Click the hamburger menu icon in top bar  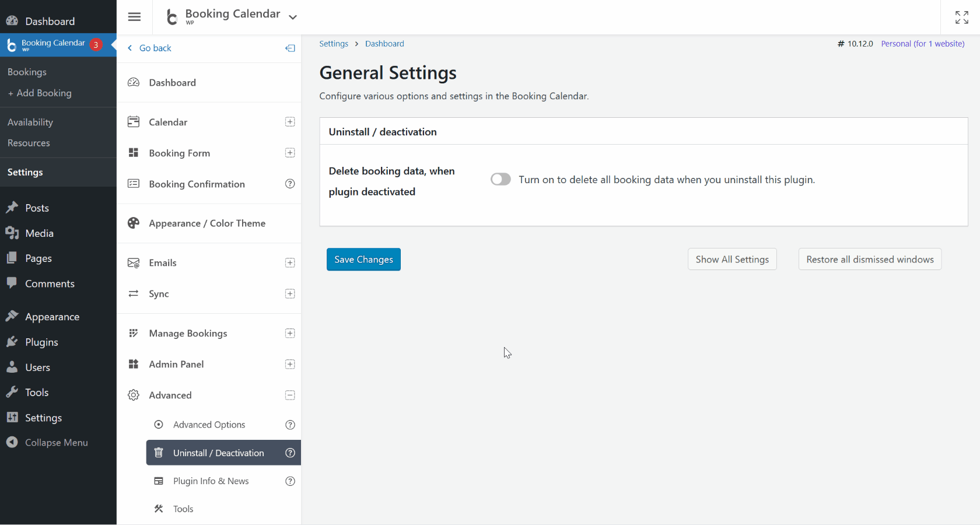tap(134, 17)
